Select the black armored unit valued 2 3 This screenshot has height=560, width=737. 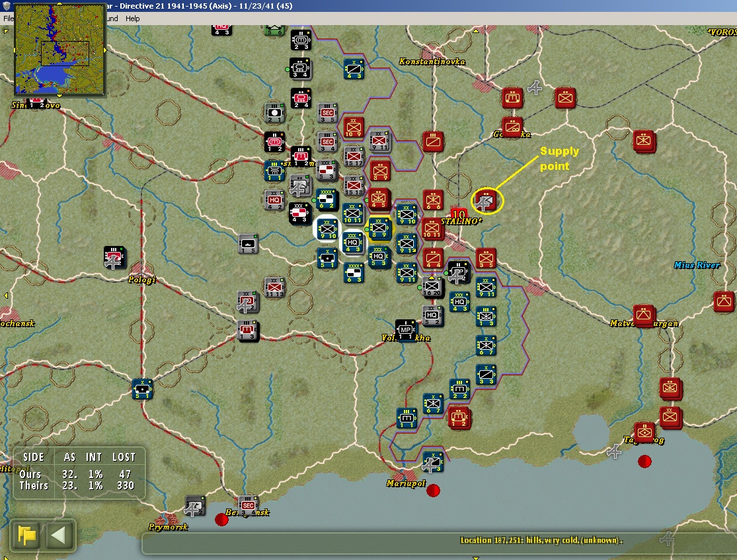pos(301,40)
